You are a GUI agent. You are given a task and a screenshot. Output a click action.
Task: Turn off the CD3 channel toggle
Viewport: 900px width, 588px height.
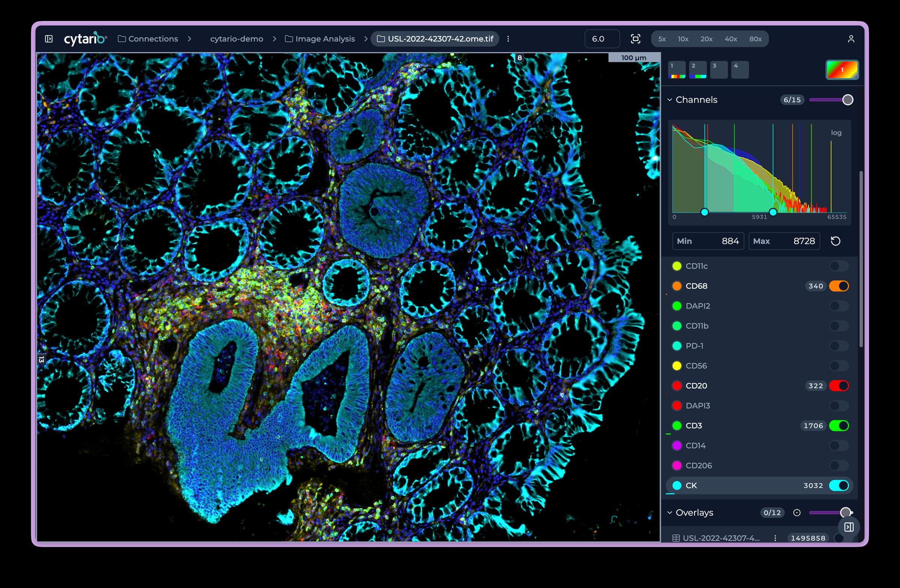pyautogui.click(x=839, y=426)
